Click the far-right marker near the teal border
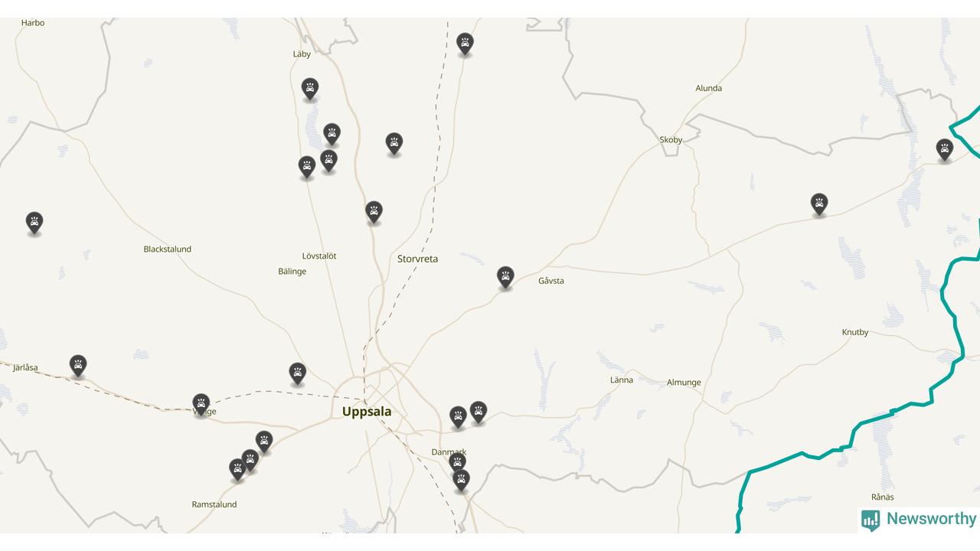980x551 pixels. point(945,150)
